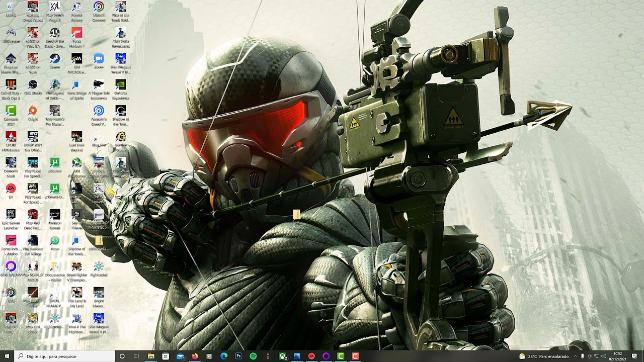Open the Zoom desktop shortcut
The width and height of the screenshot is (644, 362).
pos(99,61)
